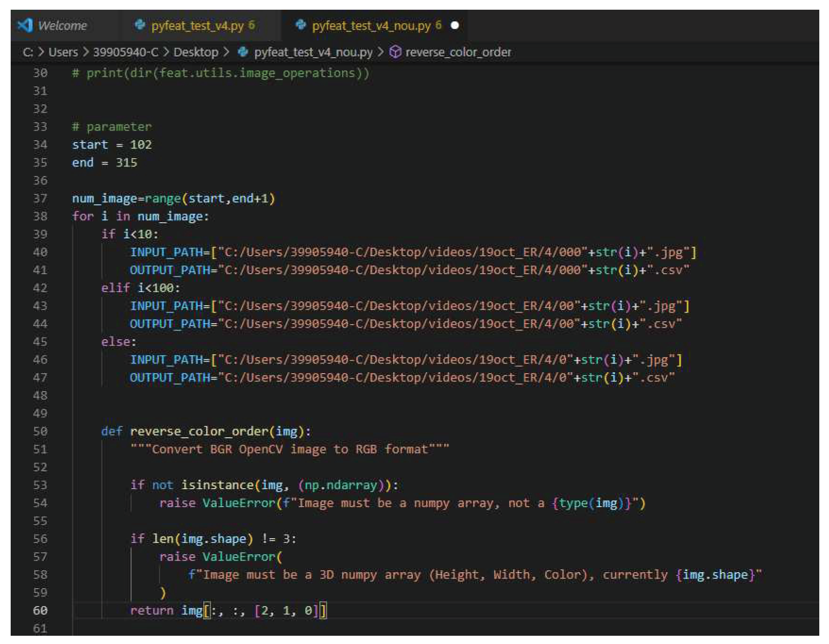829x644 pixels.
Task: Click problem count badge on pyfeat_test_v4.py tab
Action: (x=251, y=25)
